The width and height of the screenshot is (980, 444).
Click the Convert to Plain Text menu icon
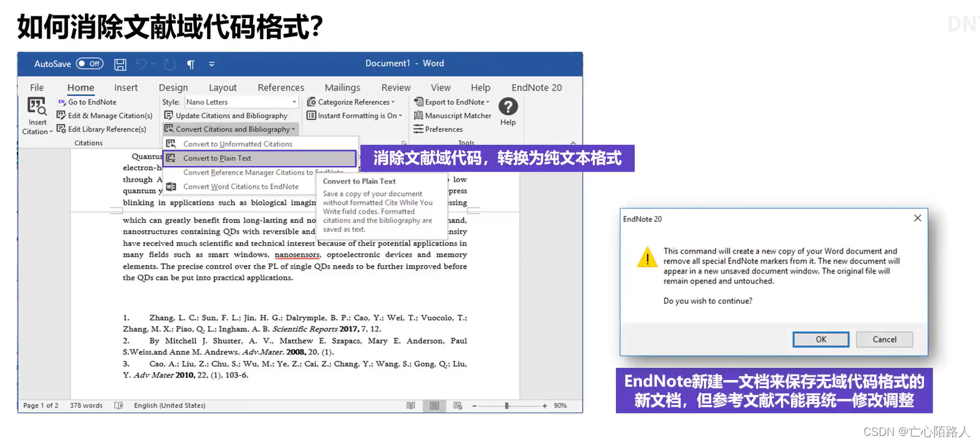tap(171, 158)
